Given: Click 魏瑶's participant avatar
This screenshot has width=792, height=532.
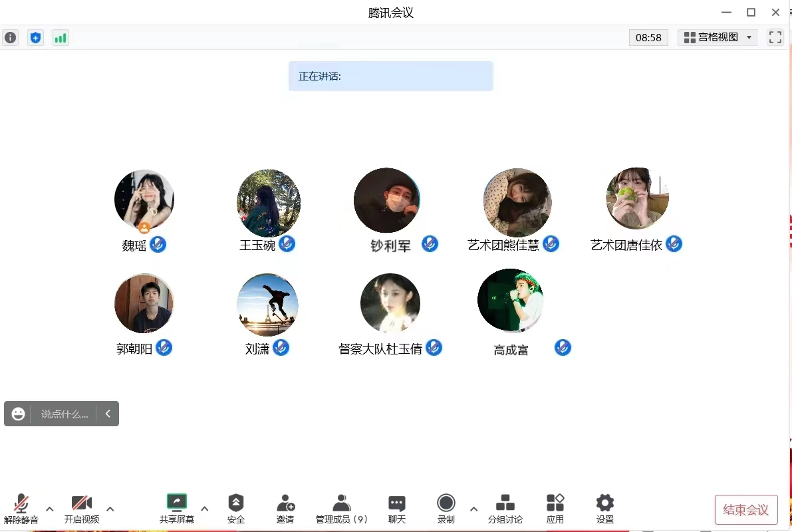Looking at the screenshot, I should pyautogui.click(x=144, y=199).
